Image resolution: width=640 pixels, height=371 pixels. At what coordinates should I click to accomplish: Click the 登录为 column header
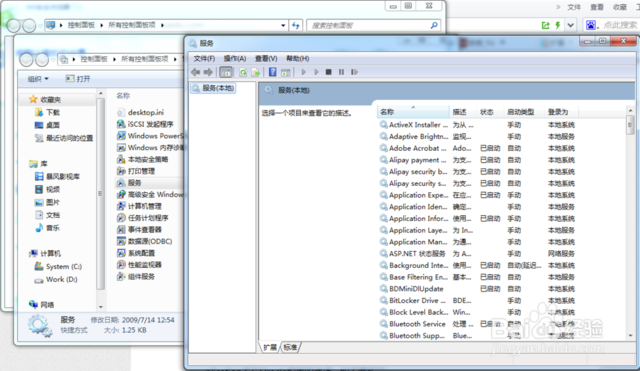(562, 112)
